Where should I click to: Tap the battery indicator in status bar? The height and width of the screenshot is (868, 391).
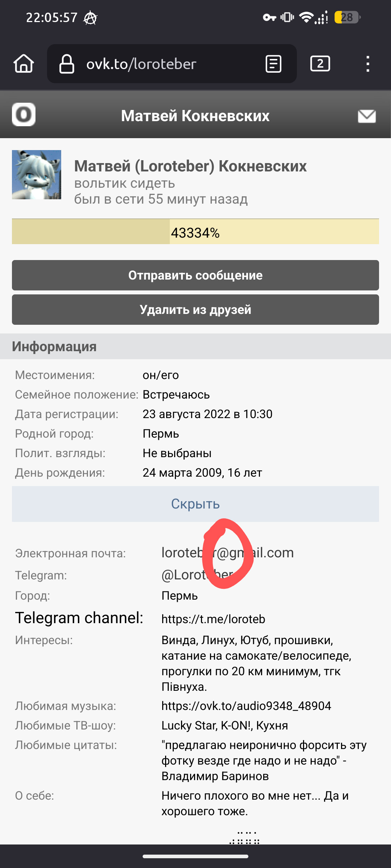coord(347,17)
